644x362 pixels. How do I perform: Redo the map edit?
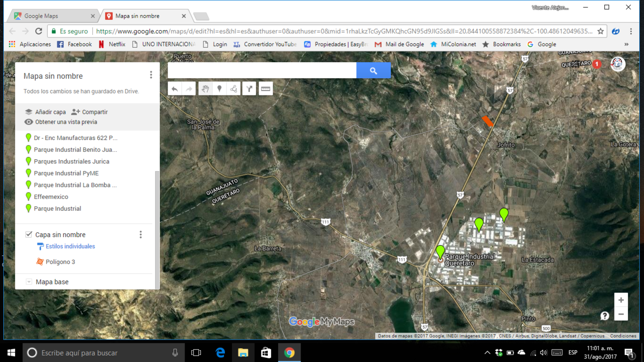coord(189,88)
